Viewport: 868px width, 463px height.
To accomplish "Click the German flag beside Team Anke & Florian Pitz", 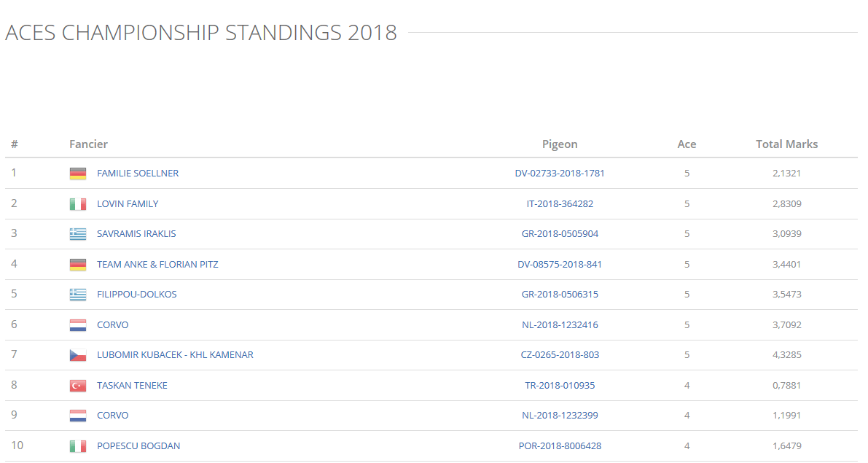I will pyautogui.click(x=78, y=265).
